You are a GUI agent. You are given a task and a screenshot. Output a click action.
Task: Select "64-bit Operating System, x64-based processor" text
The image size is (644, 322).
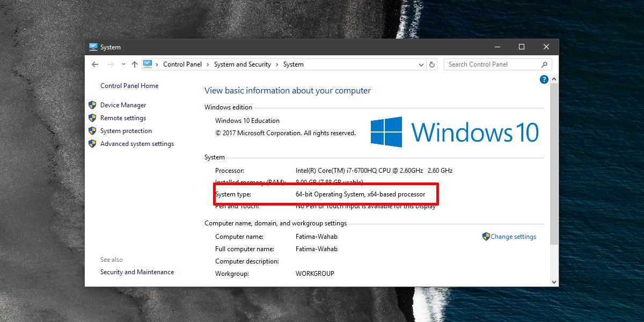(x=360, y=194)
